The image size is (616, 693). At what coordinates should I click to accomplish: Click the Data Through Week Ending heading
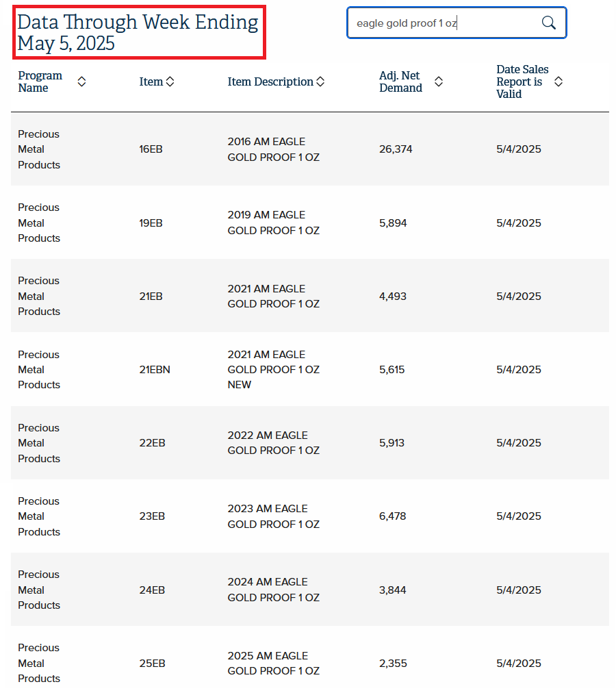pos(138,32)
